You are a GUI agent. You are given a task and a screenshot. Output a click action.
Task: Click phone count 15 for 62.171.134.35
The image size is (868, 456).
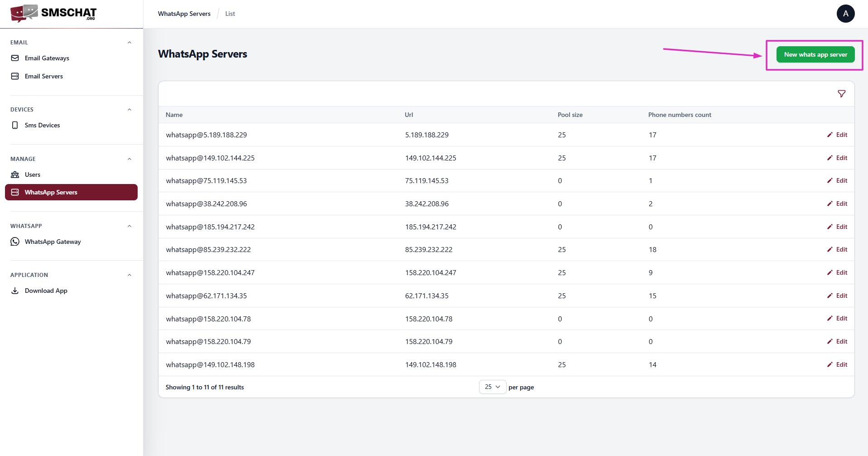coord(652,296)
